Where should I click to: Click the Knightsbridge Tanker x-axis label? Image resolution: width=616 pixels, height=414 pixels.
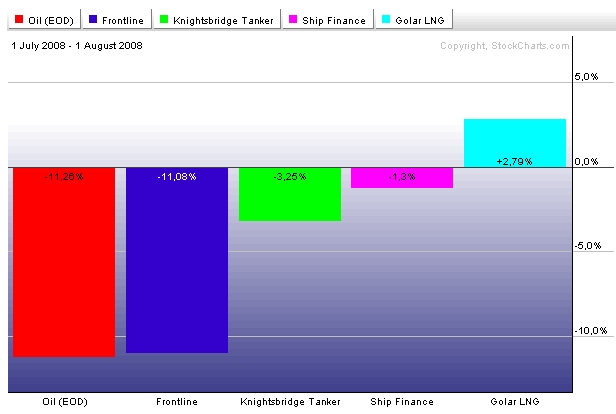(x=290, y=401)
